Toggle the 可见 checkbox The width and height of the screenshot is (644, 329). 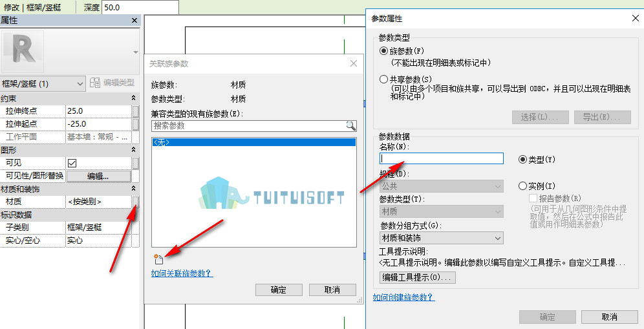(x=72, y=163)
